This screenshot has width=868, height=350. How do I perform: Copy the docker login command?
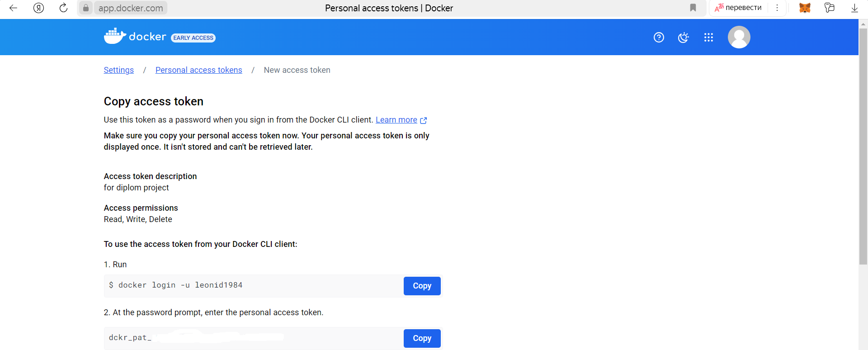click(x=422, y=286)
